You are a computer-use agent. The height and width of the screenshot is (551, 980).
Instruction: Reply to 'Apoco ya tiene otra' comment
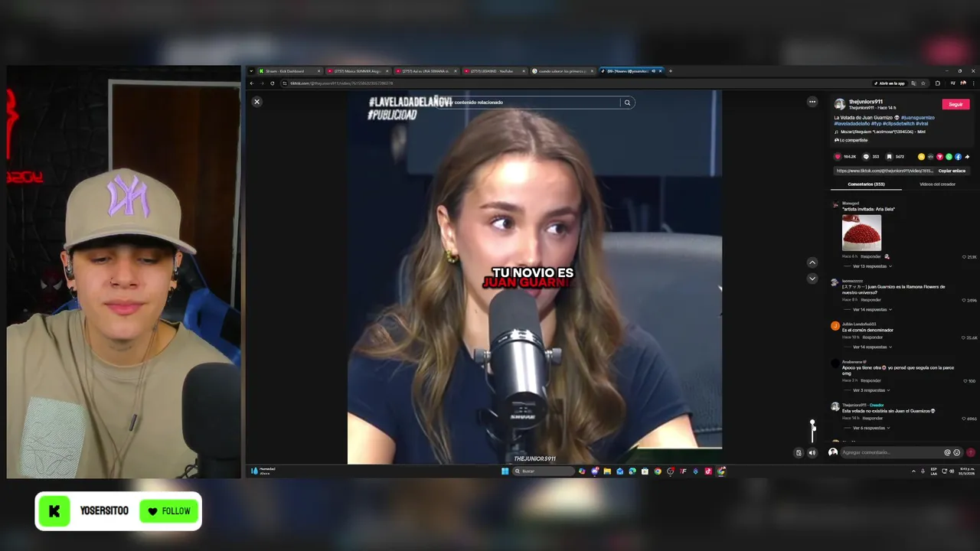(x=871, y=380)
